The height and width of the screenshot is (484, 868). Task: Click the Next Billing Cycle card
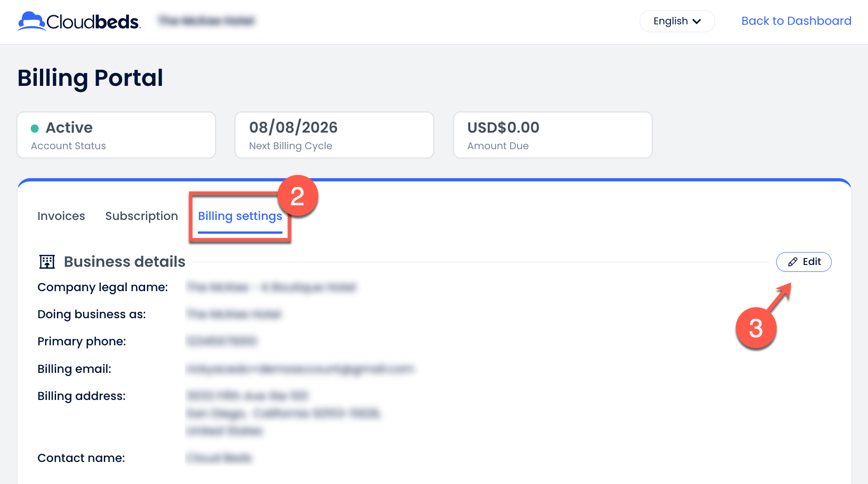(334, 135)
